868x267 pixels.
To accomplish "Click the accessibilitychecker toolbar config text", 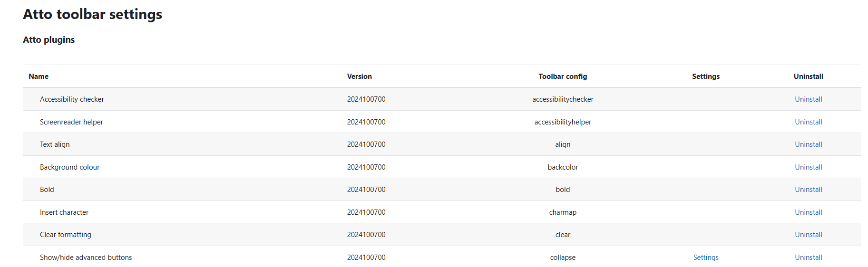I will coord(563,99).
